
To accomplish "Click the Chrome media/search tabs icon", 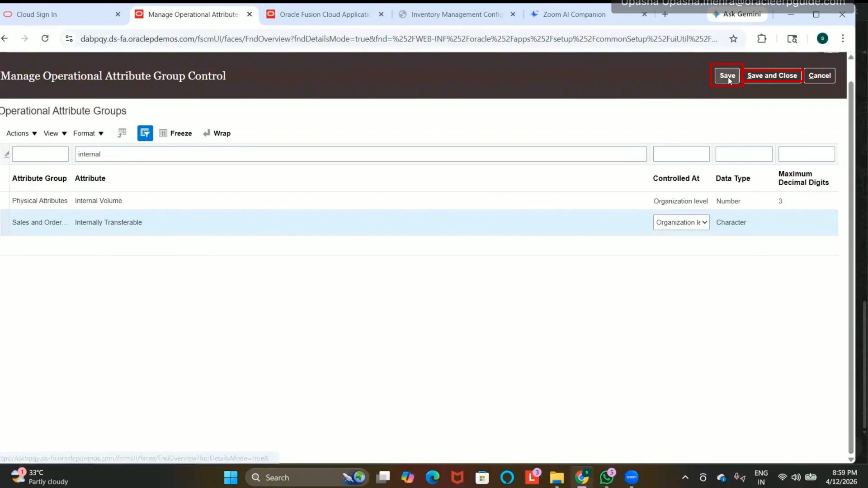I will click(792, 39).
